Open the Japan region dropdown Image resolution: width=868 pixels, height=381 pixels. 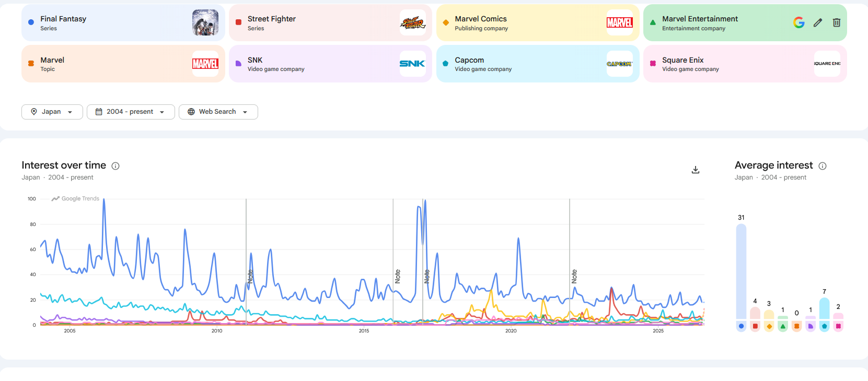(x=52, y=112)
